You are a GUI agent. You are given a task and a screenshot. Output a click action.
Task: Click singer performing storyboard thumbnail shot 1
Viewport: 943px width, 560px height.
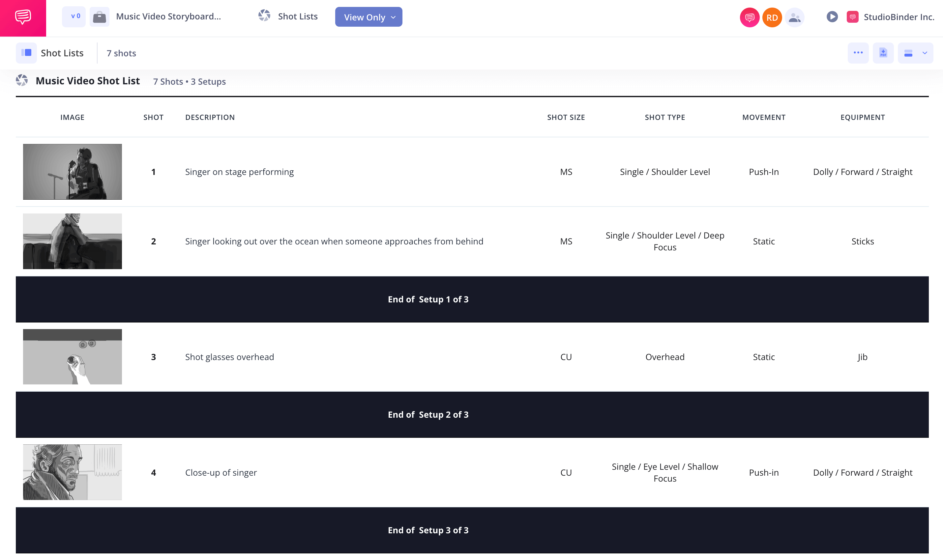[72, 171]
